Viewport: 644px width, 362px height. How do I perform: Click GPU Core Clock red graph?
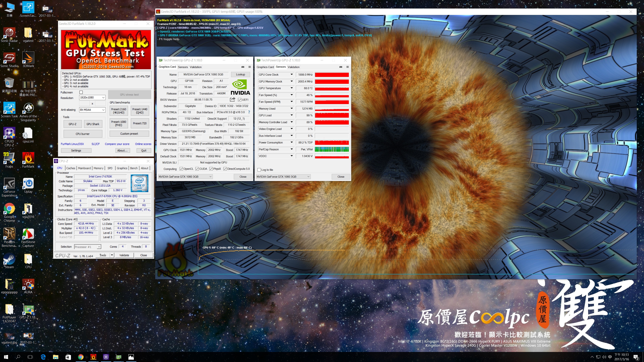coord(332,75)
